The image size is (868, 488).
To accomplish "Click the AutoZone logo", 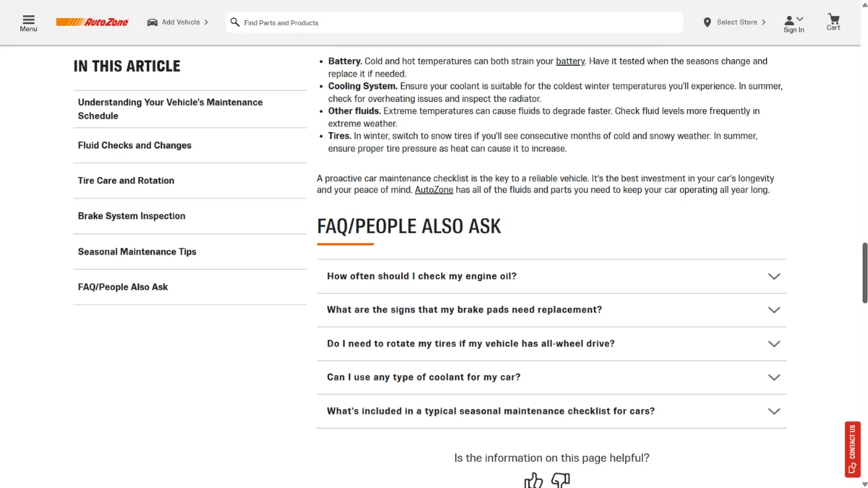I will coord(93,22).
